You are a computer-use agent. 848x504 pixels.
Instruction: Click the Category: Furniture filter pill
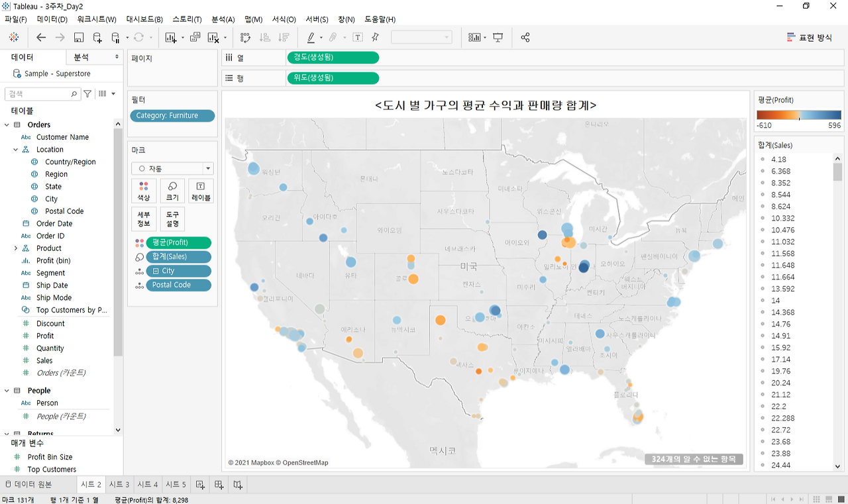[173, 116]
